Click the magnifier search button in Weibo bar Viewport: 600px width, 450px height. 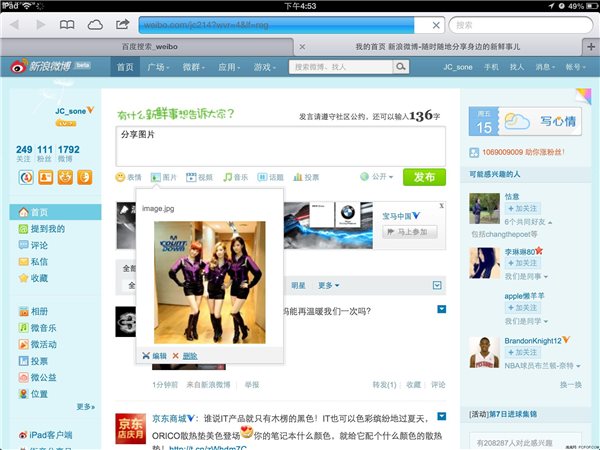pos(401,67)
